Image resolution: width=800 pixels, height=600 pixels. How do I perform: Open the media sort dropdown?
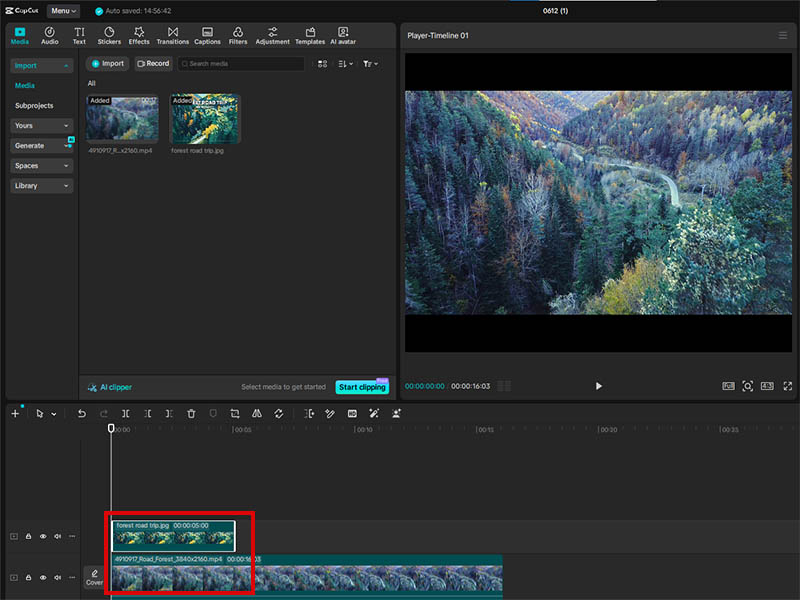point(345,64)
